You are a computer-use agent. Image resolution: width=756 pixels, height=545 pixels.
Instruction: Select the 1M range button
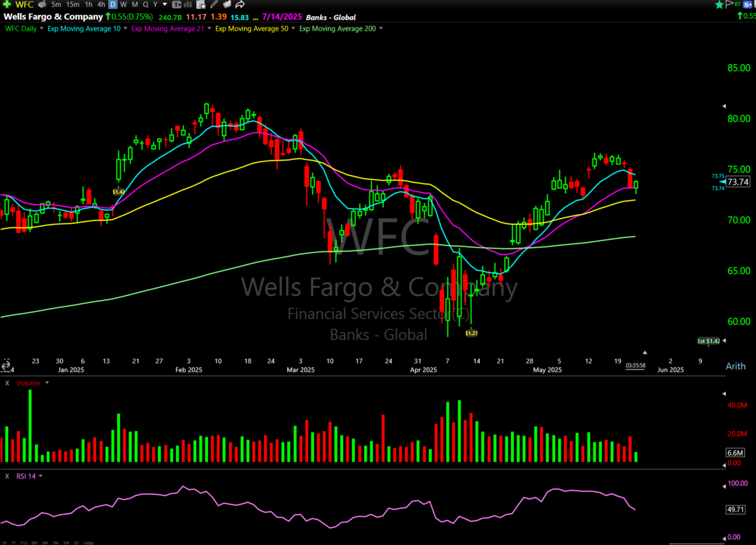55,543
